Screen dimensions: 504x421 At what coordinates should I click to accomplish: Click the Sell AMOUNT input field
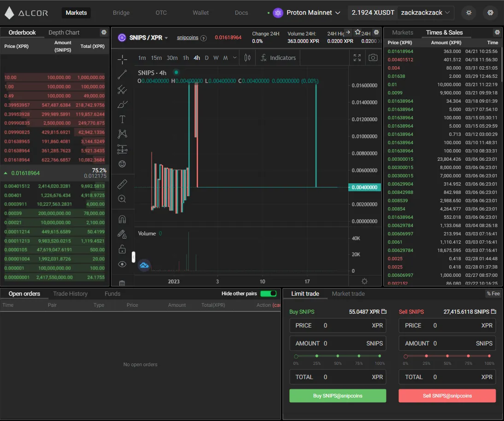447,343
